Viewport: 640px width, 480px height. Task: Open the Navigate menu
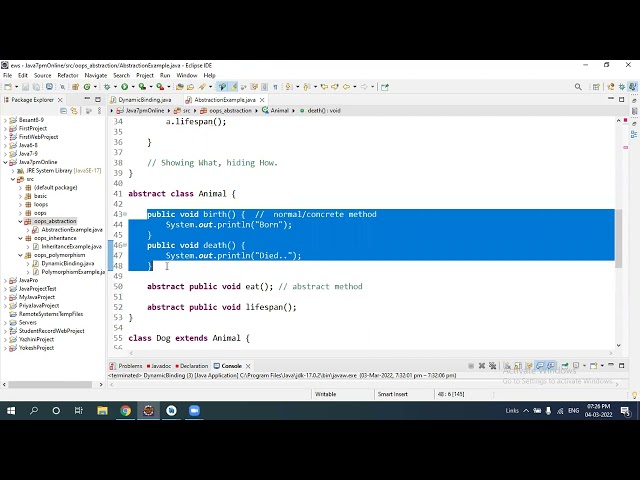(x=96, y=76)
